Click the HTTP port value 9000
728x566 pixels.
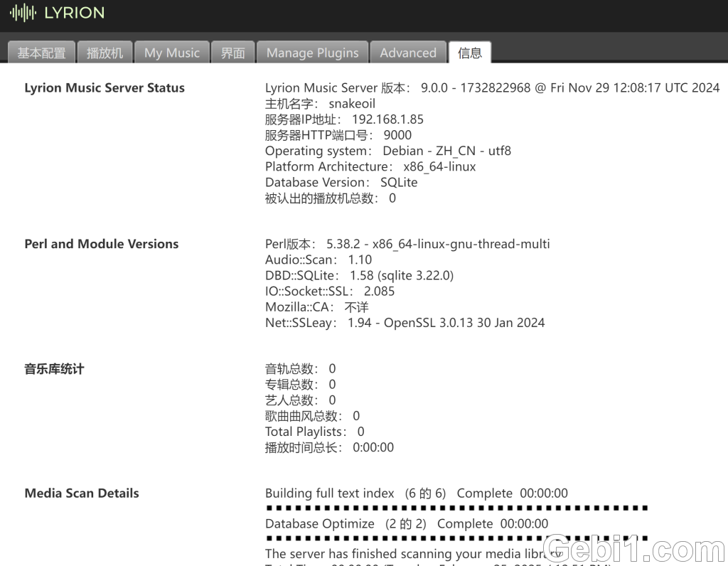[x=397, y=135]
